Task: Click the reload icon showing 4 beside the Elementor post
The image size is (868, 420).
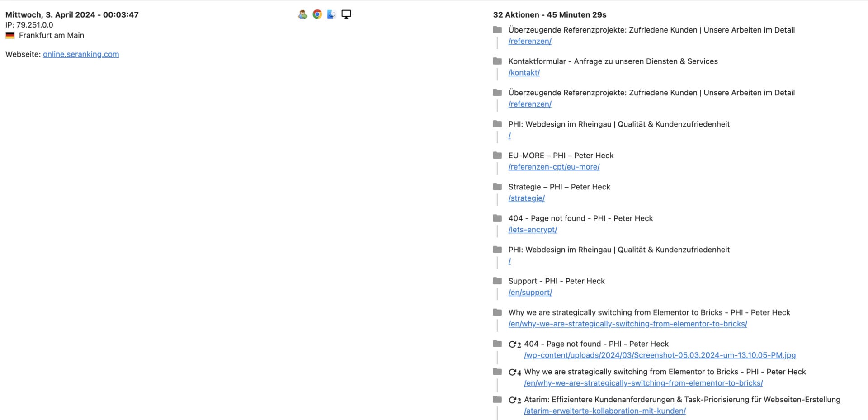Action: pyautogui.click(x=515, y=372)
